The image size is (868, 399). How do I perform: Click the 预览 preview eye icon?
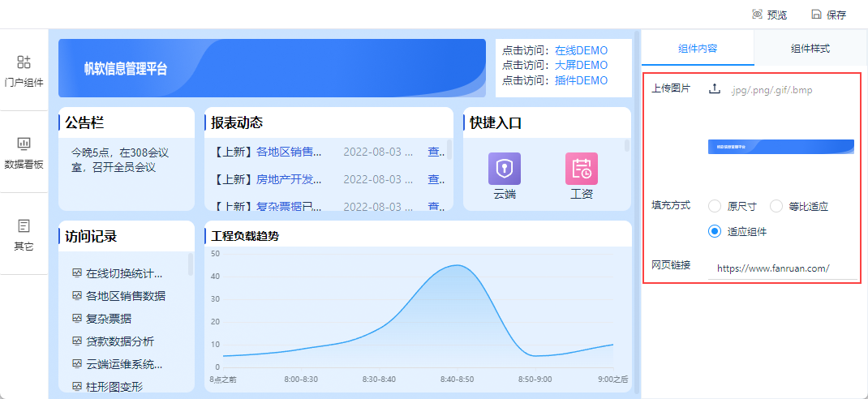[x=758, y=15]
